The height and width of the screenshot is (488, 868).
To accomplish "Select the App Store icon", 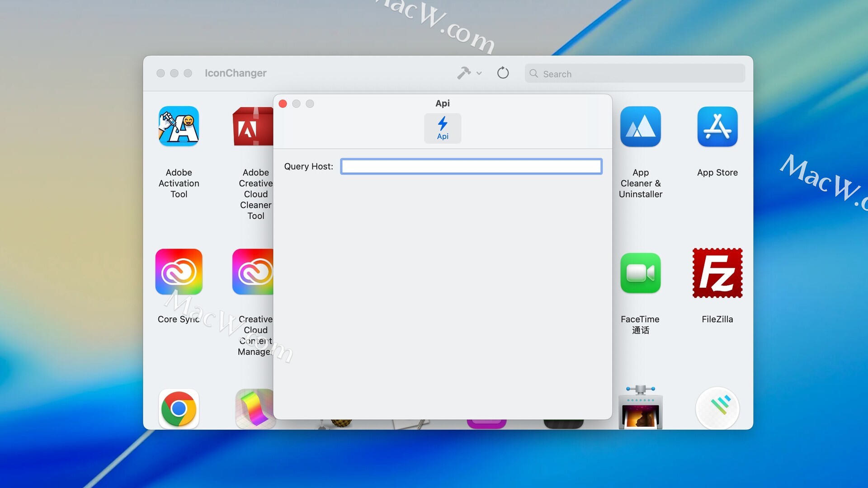I will (x=717, y=127).
